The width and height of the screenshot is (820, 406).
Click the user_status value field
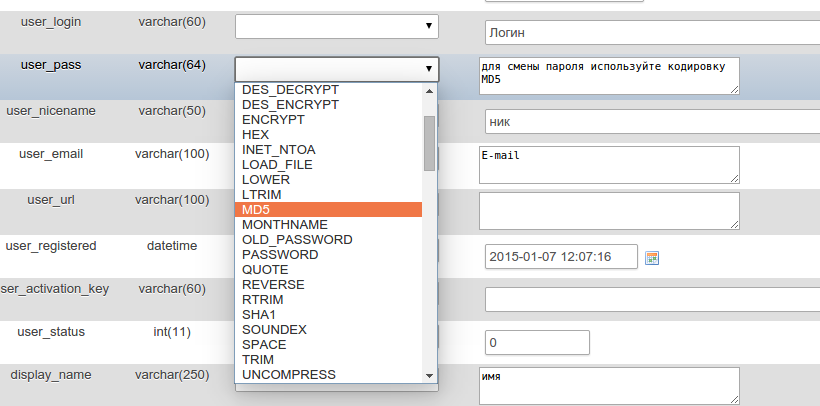(x=537, y=342)
